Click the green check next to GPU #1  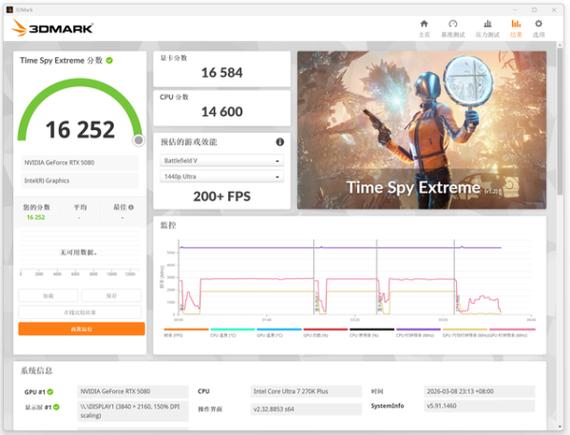coord(50,392)
